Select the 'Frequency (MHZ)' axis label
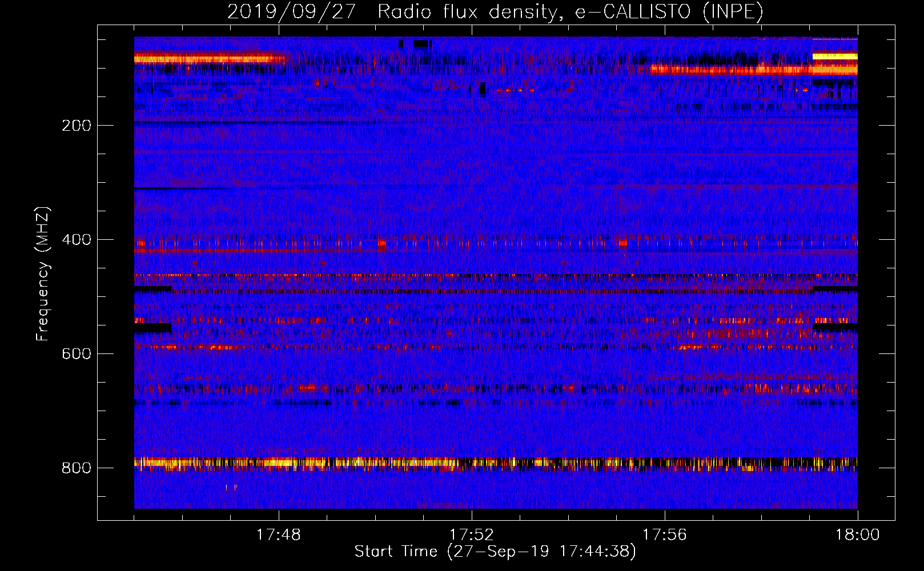Viewport: 924px width, 571px height. click(x=43, y=274)
